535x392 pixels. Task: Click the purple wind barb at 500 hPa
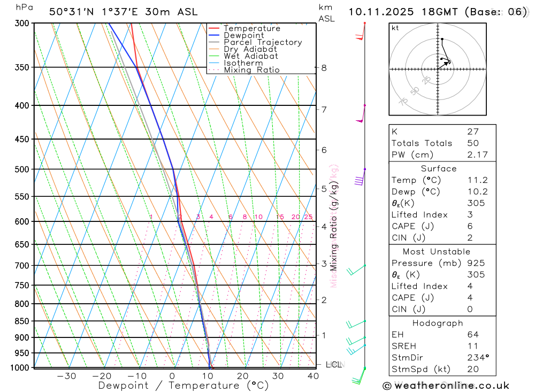(x=360, y=177)
